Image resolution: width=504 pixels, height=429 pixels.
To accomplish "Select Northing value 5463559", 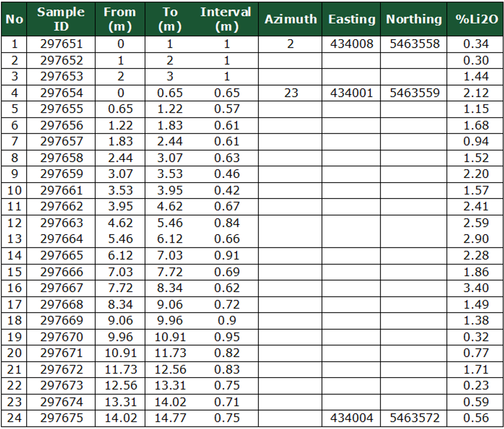I will 414,93.
